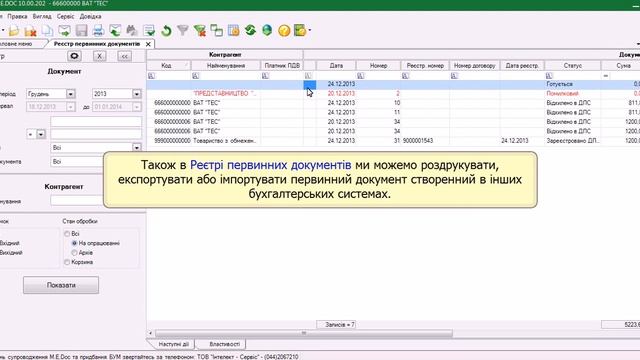Switch to the Наступні дії tab
The width and height of the screenshot is (640, 360).
tap(173, 344)
